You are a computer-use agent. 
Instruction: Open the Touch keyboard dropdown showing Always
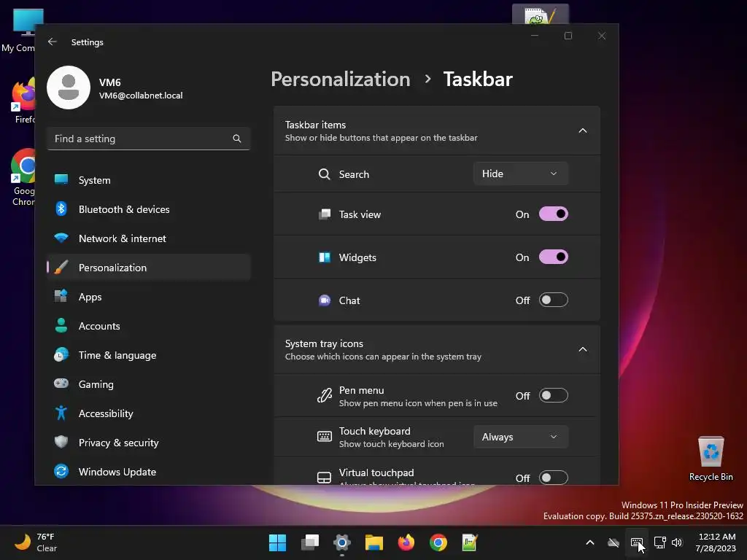point(521,437)
